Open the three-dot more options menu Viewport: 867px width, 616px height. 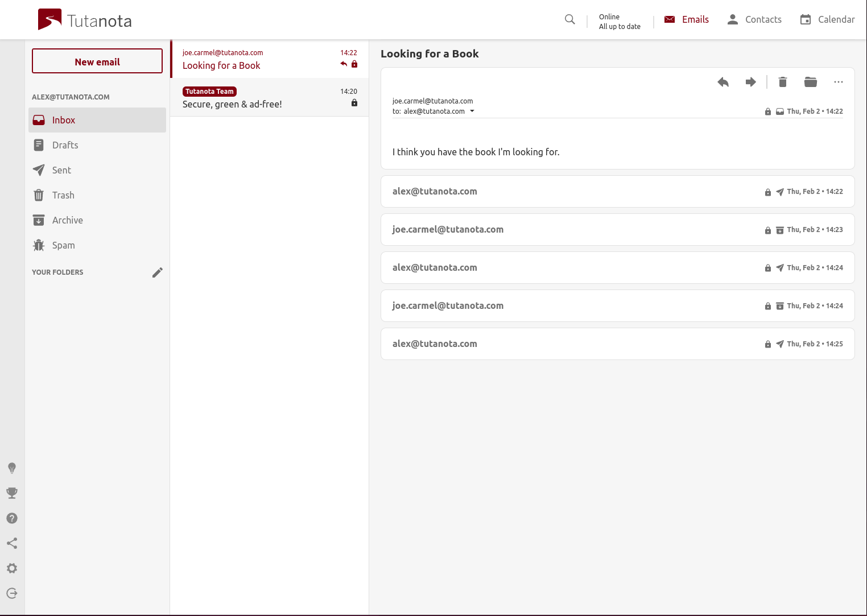point(839,82)
